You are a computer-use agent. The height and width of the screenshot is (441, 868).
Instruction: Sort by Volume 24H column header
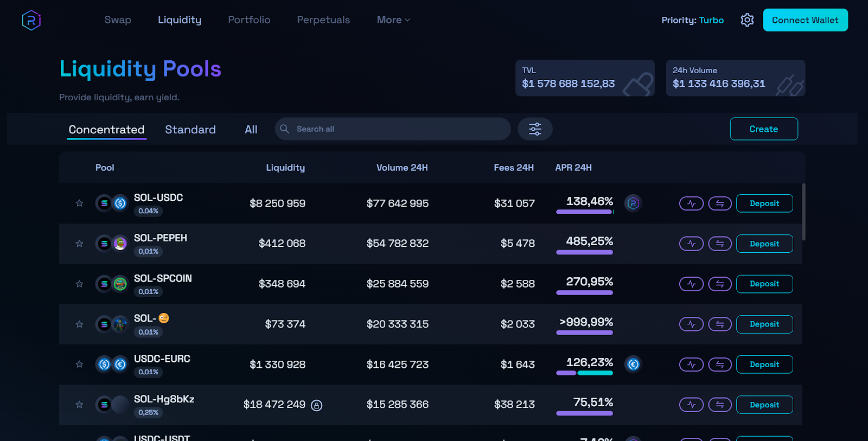click(x=402, y=168)
